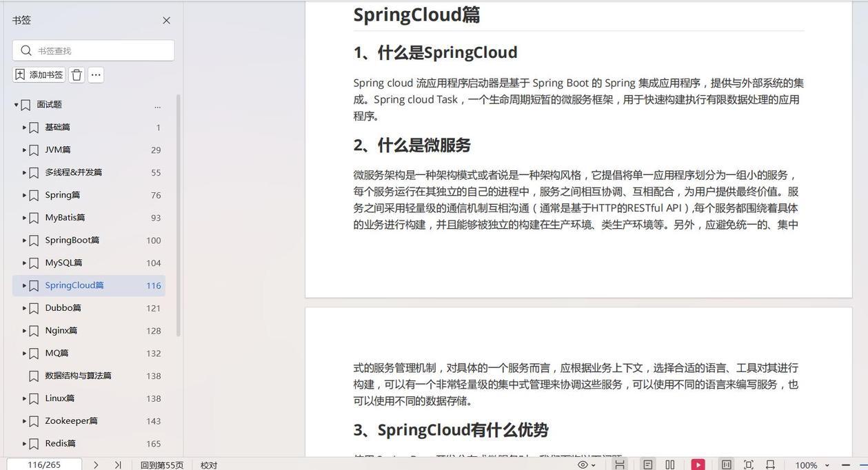Expand the SpringCloud篇 bookmark
This screenshot has width=868, height=470.
(x=24, y=285)
